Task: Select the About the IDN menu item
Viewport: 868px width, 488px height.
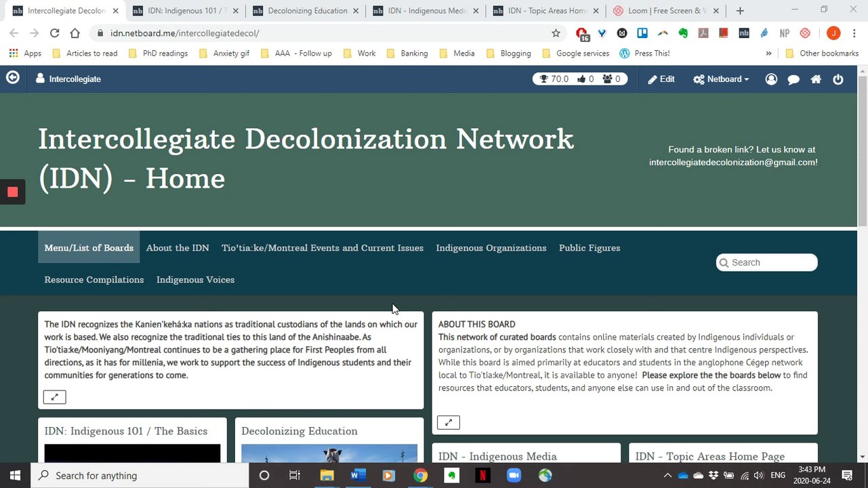Action: pos(178,248)
